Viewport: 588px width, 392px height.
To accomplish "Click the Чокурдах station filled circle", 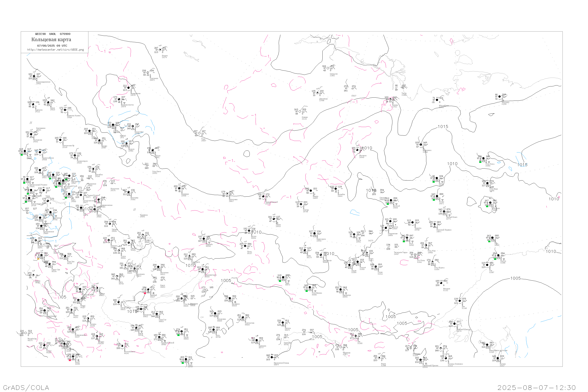I will coord(499,96).
